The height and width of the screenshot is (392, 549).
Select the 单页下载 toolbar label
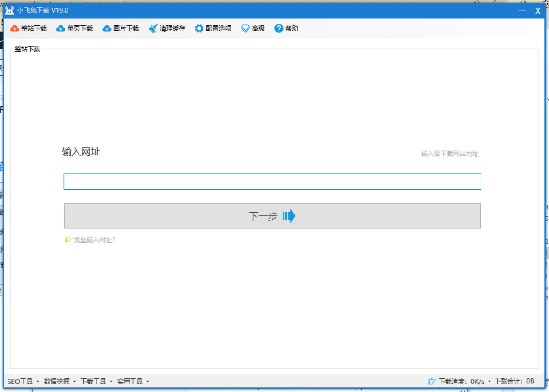(x=80, y=28)
